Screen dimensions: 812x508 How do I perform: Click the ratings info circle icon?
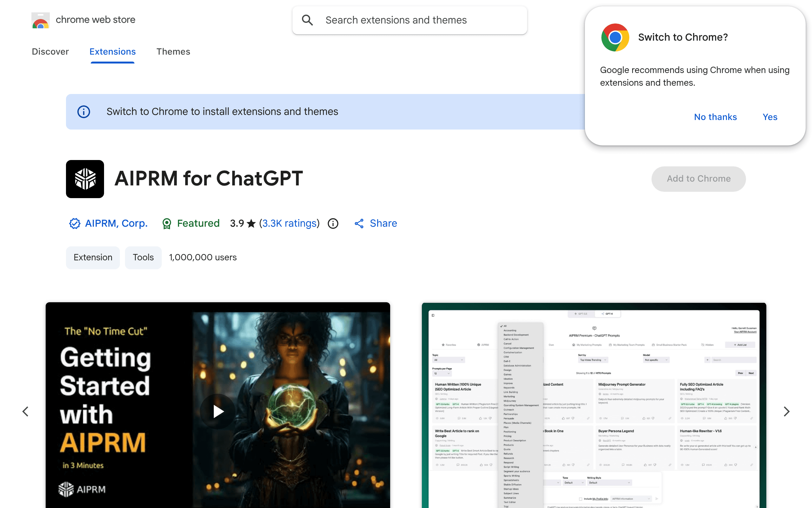(333, 224)
